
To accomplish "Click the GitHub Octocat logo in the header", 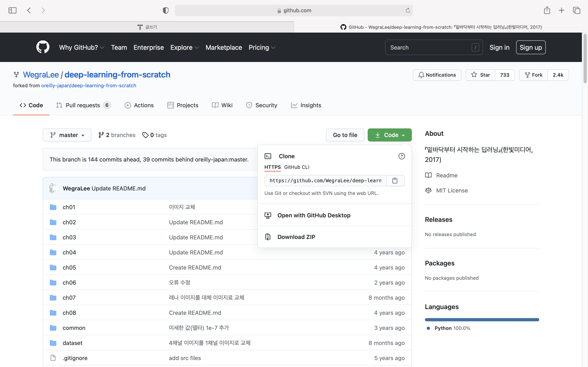I will pos(43,47).
